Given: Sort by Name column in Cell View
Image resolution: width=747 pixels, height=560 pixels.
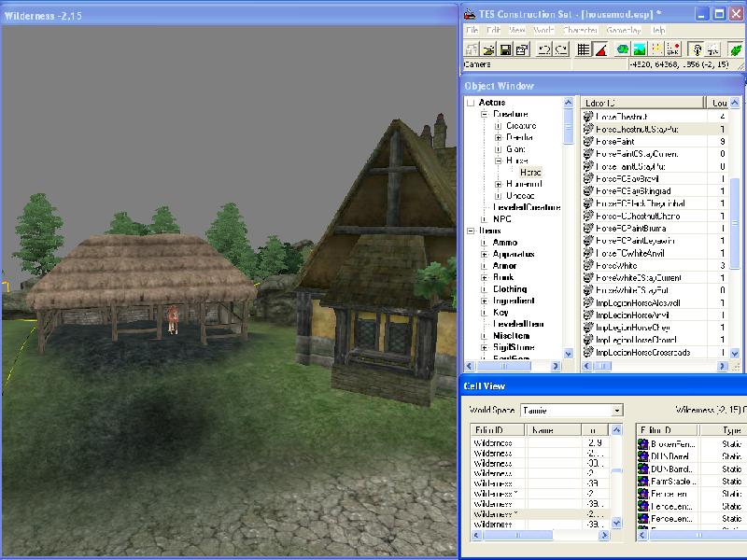Looking at the screenshot, I should tap(553, 430).
